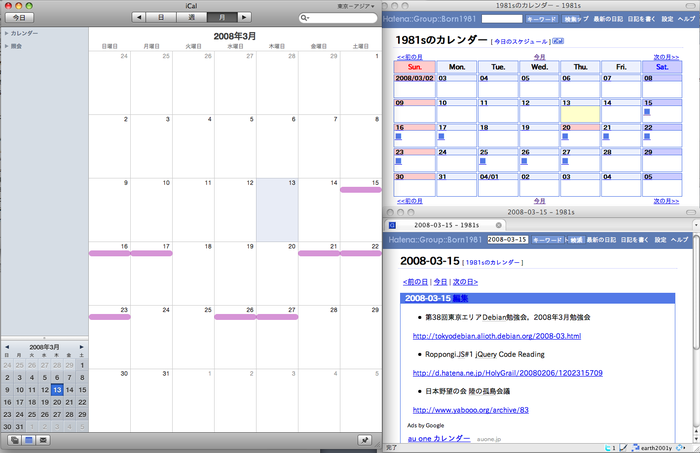Image resolution: width=700 pixels, height=453 pixels.
Task: Go to next month in iCal mini calendar
Action: tap(81, 347)
